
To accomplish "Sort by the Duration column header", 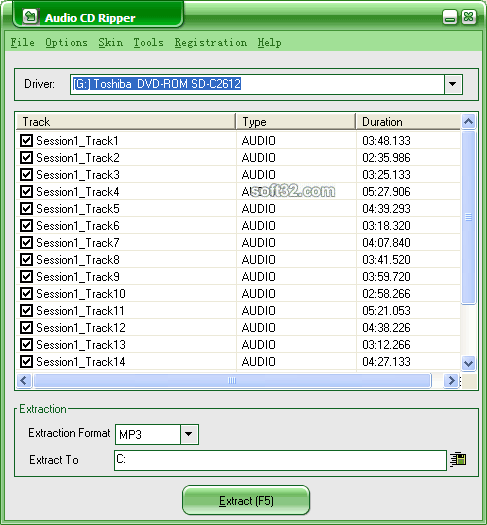I will point(408,122).
